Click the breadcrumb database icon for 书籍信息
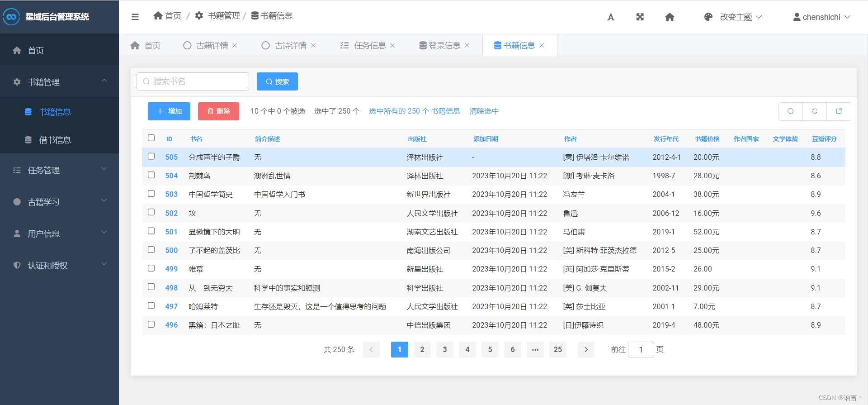868x405 pixels. pyautogui.click(x=255, y=16)
